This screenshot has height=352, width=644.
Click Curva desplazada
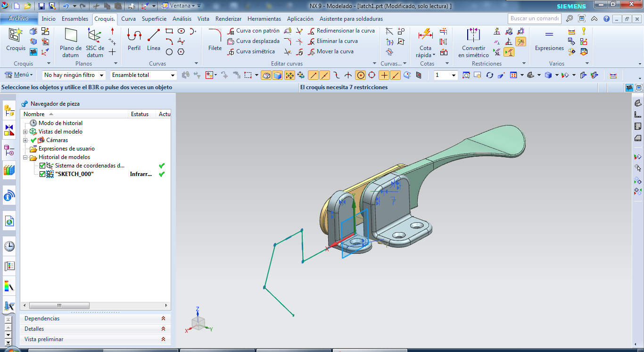[x=254, y=41]
